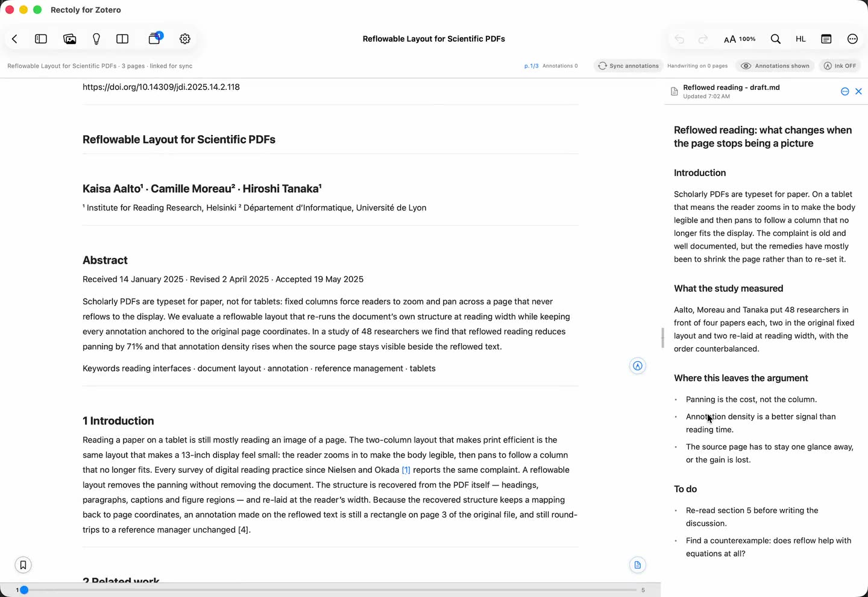Click 'Where this leaves the argument' heading
Screen dimensions: 868x597
(x=741, y=378)
